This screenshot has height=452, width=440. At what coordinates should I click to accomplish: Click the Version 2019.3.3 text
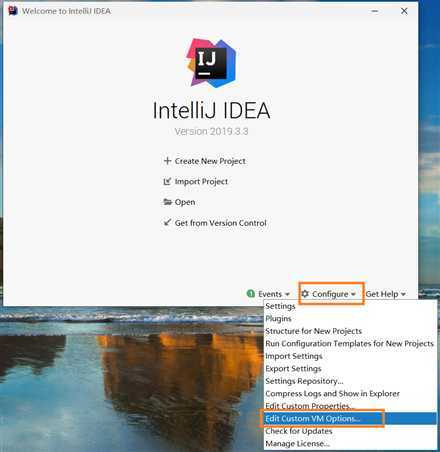211,131
